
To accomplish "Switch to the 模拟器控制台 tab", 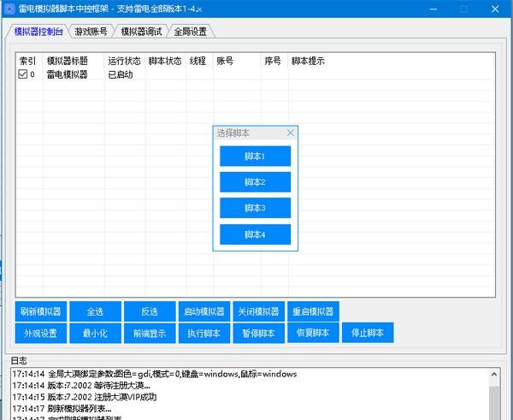I will (38, 32).
